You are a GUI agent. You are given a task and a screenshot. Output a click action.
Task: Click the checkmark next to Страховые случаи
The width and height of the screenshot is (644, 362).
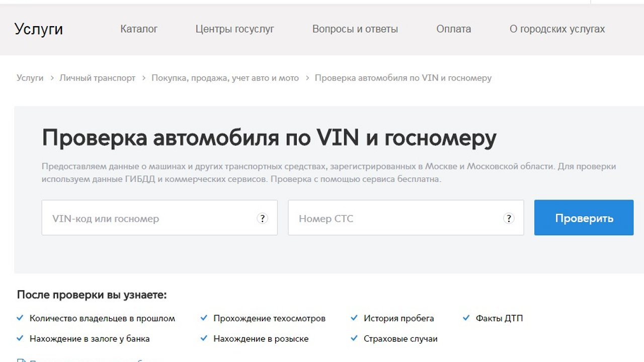click(x=354, y=338)
